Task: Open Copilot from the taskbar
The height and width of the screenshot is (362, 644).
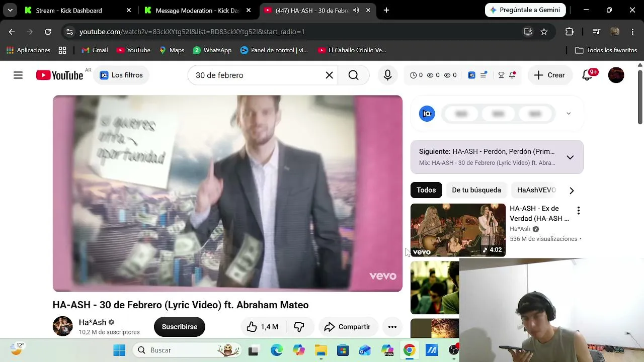Action: tap(299, 350)
